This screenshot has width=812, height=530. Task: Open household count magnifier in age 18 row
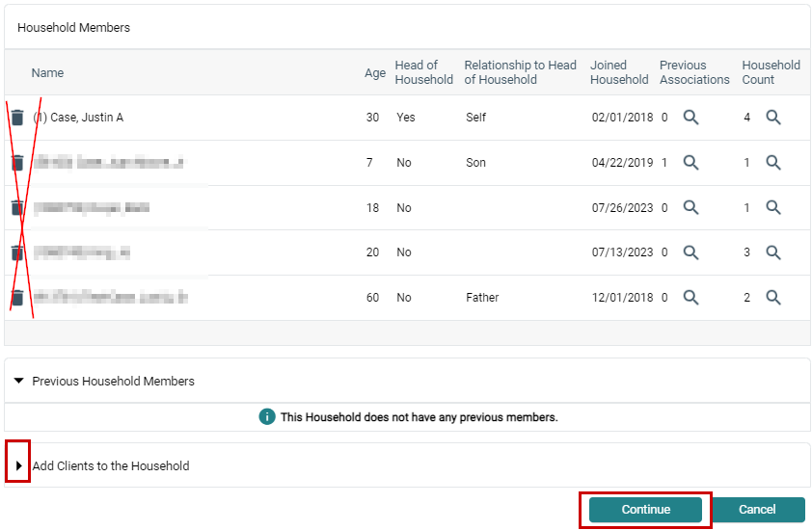[x=773, y=207]
